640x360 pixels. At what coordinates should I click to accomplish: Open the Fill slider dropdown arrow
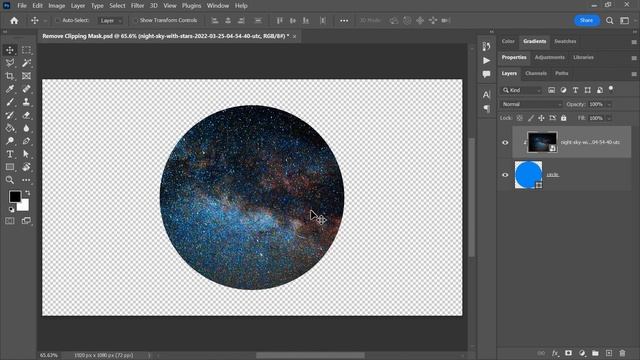tap(609, 118)
